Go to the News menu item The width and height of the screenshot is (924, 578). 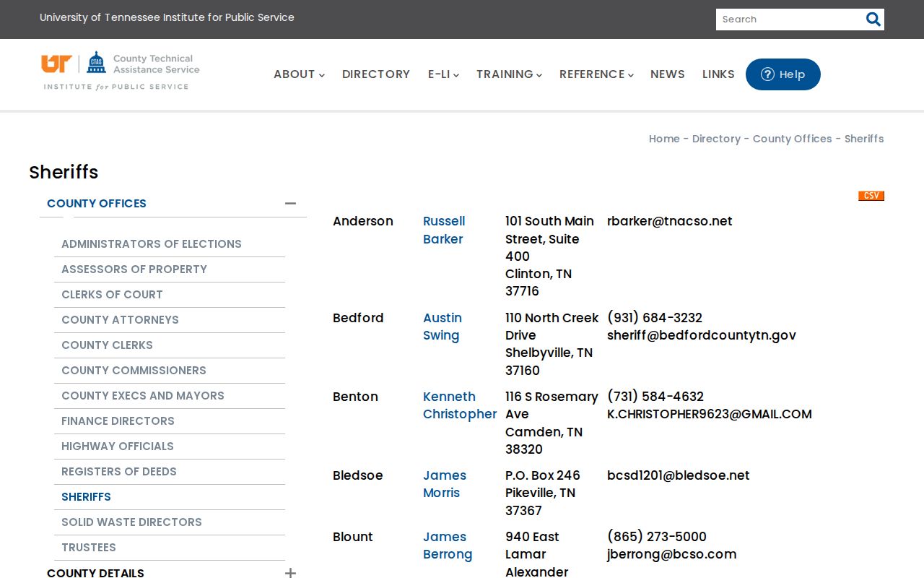[668, 74]
